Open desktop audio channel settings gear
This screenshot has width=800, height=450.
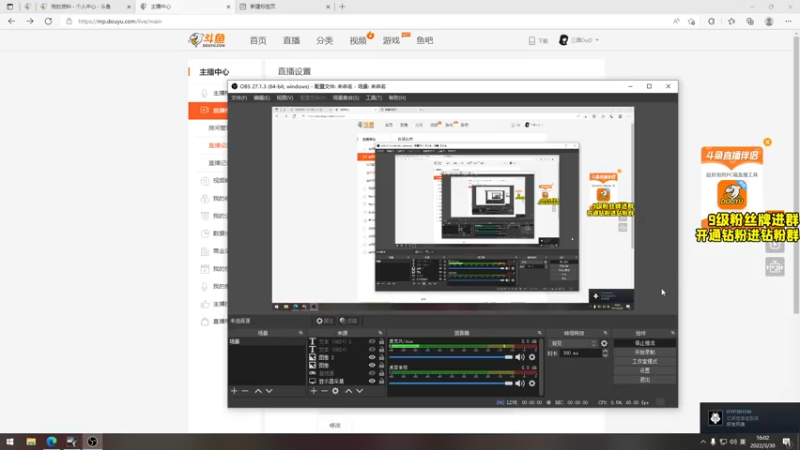pyautogui.click(x=532, y=383)
